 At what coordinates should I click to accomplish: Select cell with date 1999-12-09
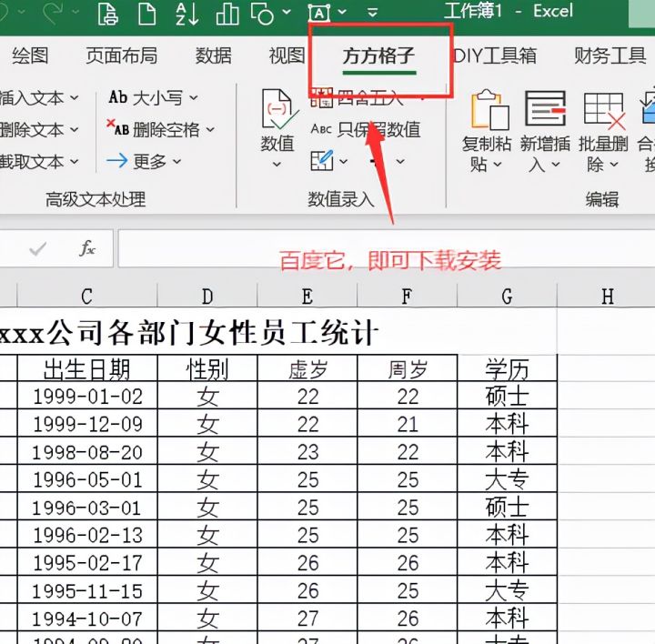click(87, 424)
